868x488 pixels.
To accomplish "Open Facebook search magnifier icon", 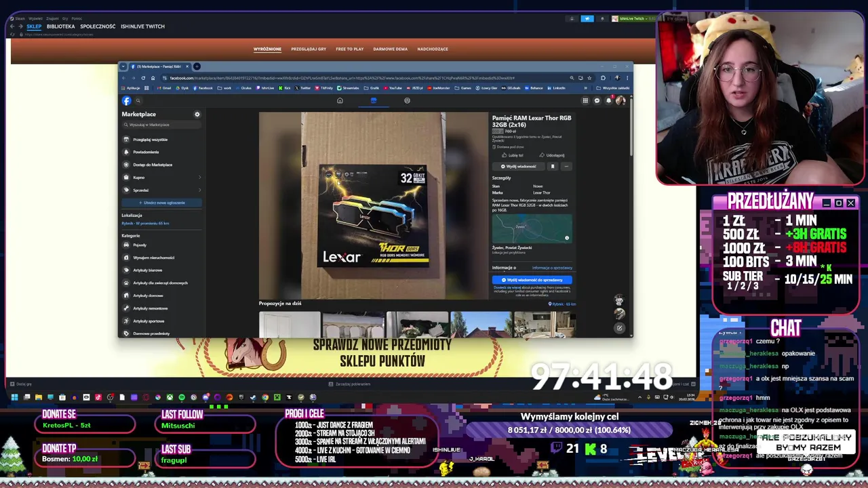I will pos(138,100).
